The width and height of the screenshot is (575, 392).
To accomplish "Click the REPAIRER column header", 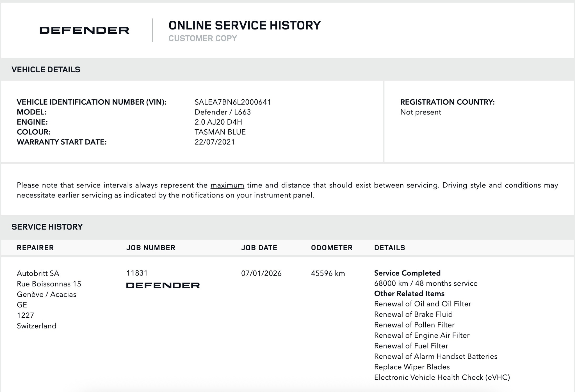I will point(35,248).
